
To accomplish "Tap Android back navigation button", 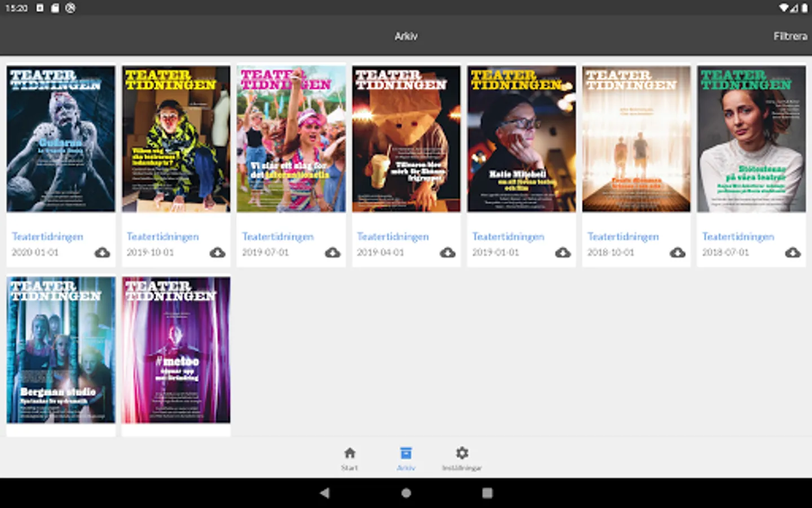I will tap(324, 493).
